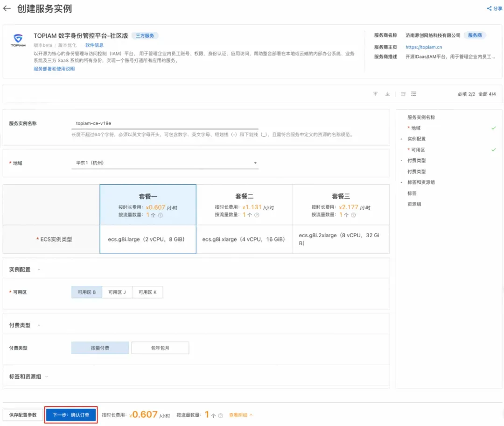Click the 服务实例名称 input field
Screen dimensions: 504x426
click(x=165, y=124)
